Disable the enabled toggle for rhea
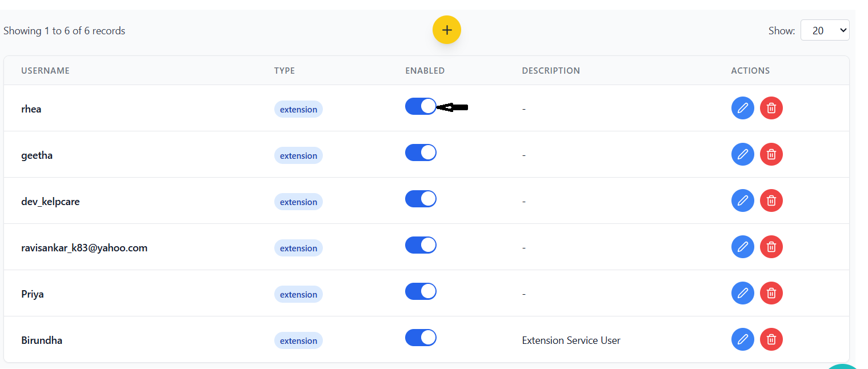Viewport: 868px width, 369px height. point(421,106)
